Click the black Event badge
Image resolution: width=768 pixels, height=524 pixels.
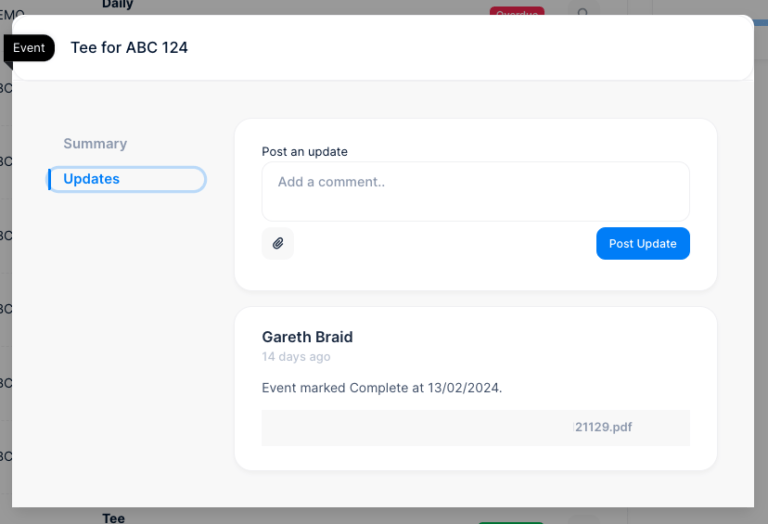coord(29,48)
